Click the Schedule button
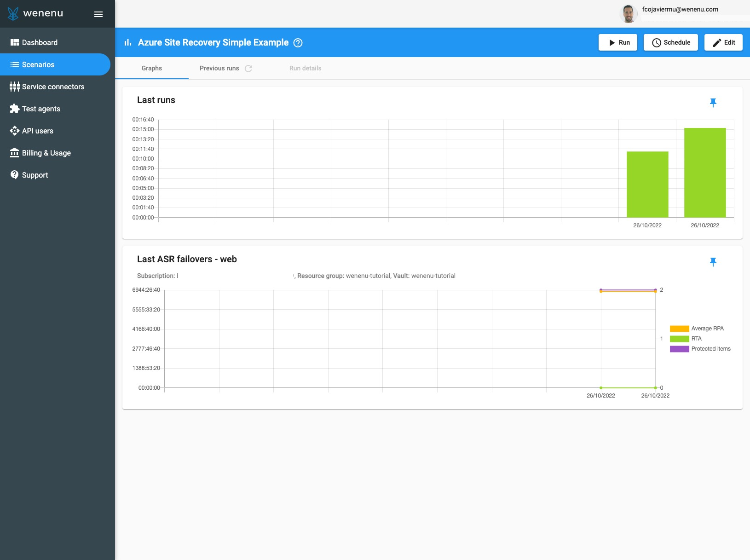The height and width of the screenshot is (560, 750). click(x=671, y=42)
